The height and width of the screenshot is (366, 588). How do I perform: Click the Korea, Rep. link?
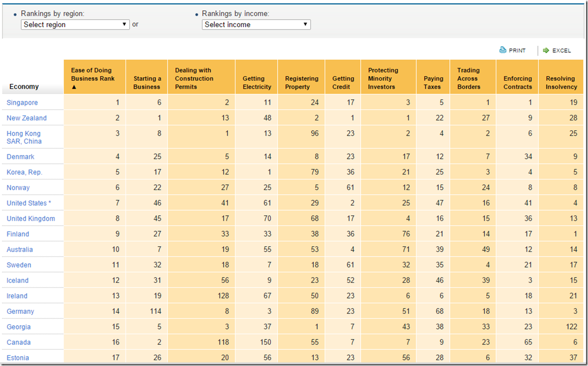[x=25, y=172]
